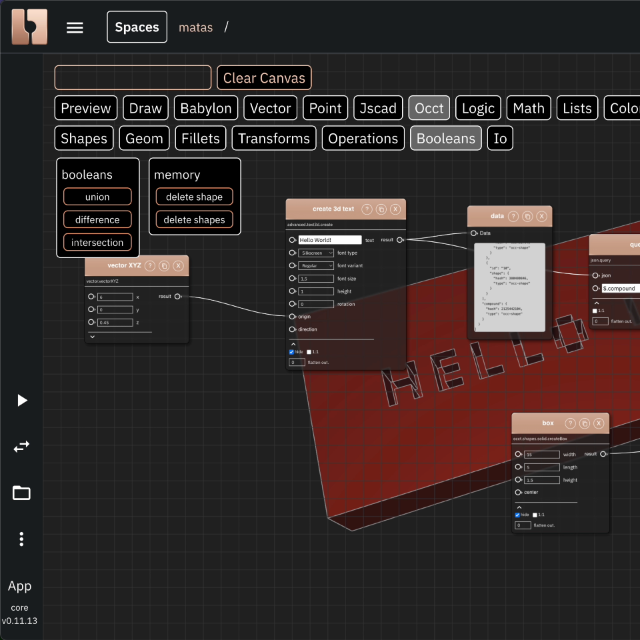Image resolution: width=640 pixels, height=640 pixels.
Task: Select the Vector category tab
Action: pos(270,108)
